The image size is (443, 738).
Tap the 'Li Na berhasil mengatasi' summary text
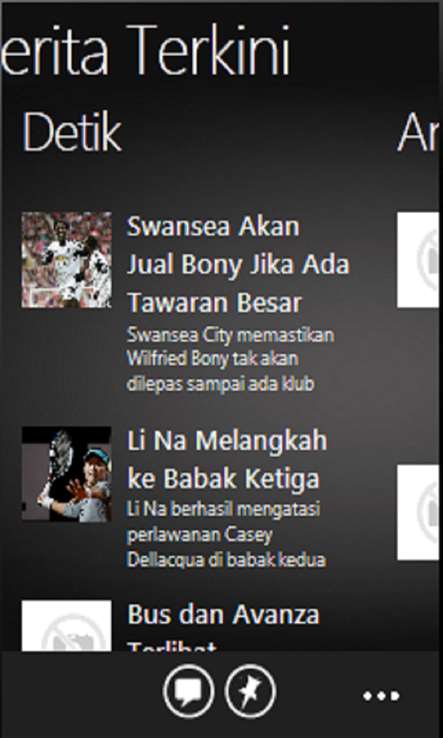tap(226, 535)
